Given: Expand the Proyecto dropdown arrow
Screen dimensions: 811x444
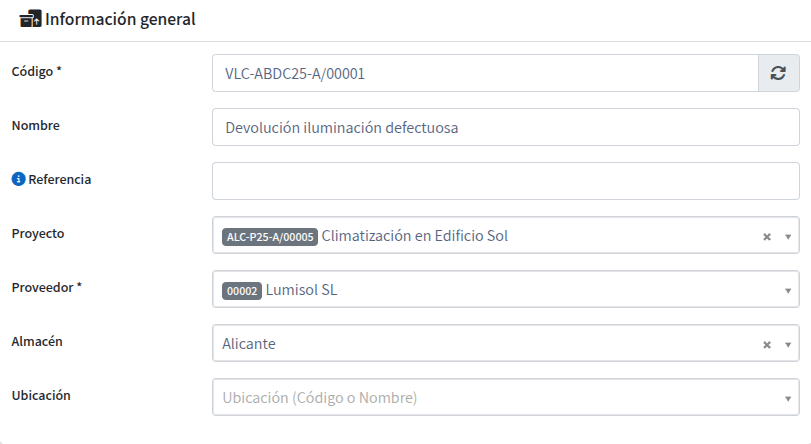Looking at the screenshot, I should (788, 236).
